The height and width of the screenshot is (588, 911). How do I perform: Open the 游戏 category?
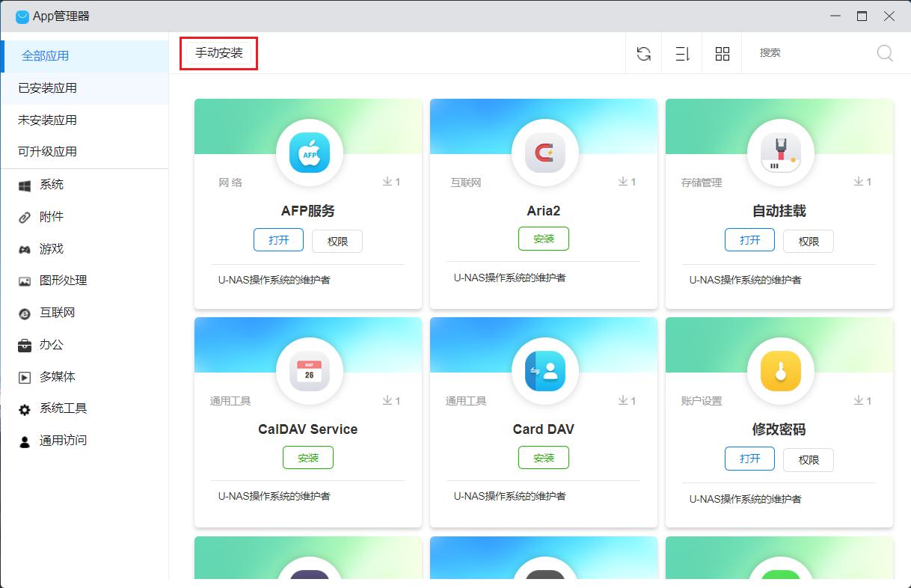52,249
